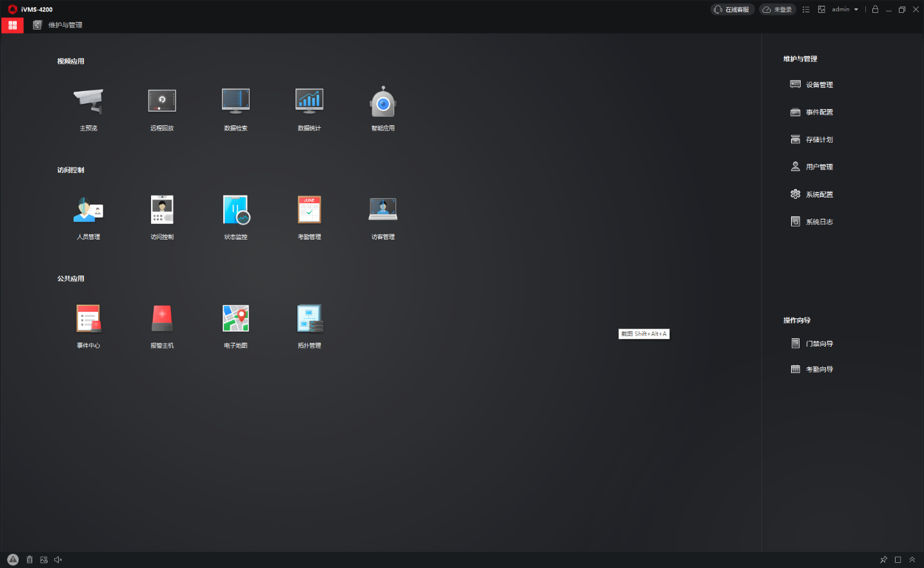Lock the client with padlock icon
The image size is (924, 568).
(x=875, y=10)
